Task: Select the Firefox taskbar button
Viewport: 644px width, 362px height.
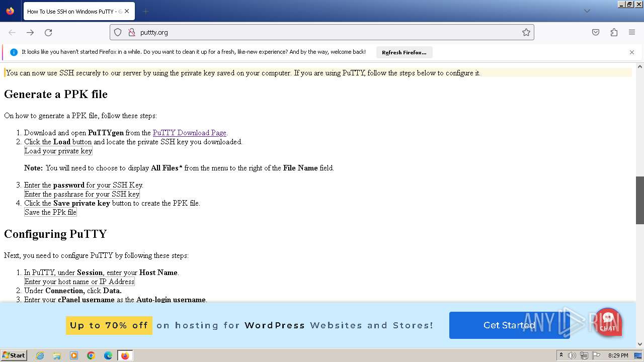Action: [x=125, y=355]
